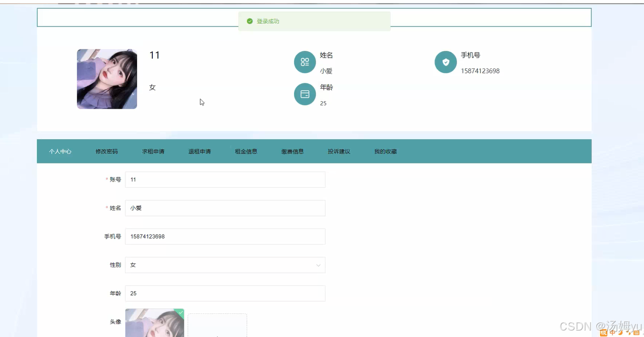Click the 性别 form label
The width and height of the screenshot is (644, 337).
coord(115,265)
